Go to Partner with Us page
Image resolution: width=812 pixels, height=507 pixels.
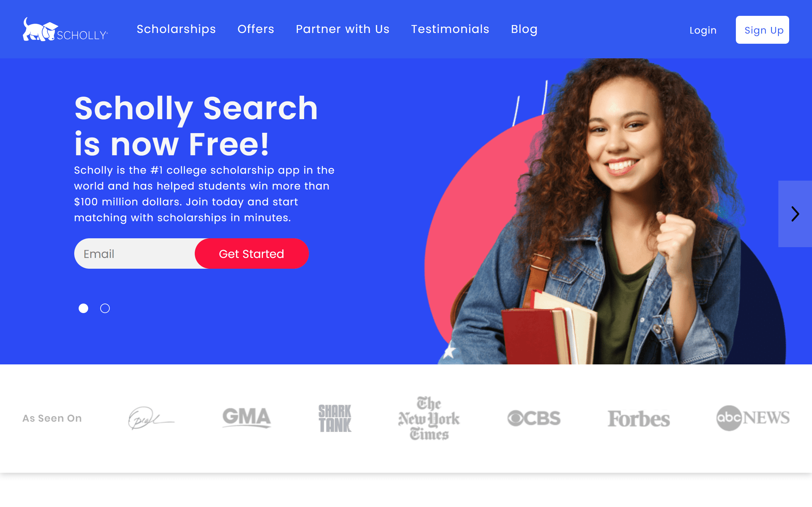pyautogui.click(x=343, y=29)
